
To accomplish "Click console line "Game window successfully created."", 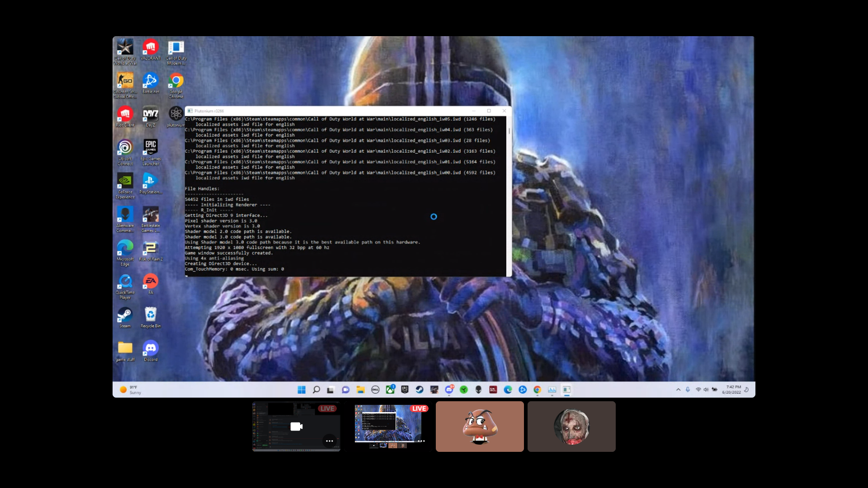I will point(229,253).
